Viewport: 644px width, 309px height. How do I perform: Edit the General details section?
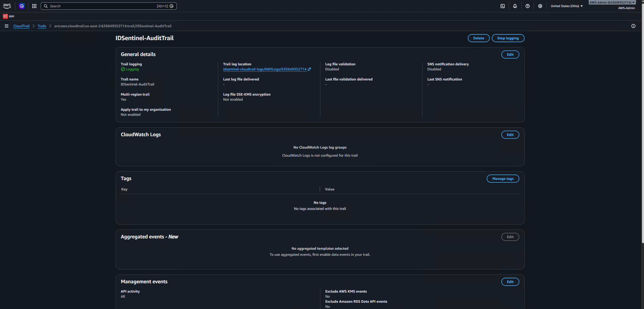510,54
